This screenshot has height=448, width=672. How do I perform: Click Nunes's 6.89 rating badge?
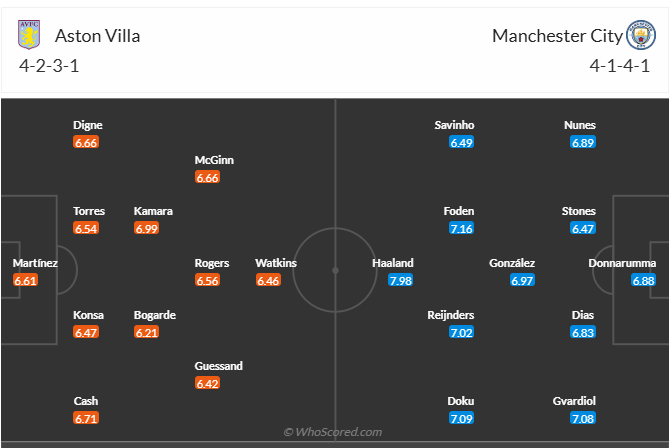pos(583,143)
